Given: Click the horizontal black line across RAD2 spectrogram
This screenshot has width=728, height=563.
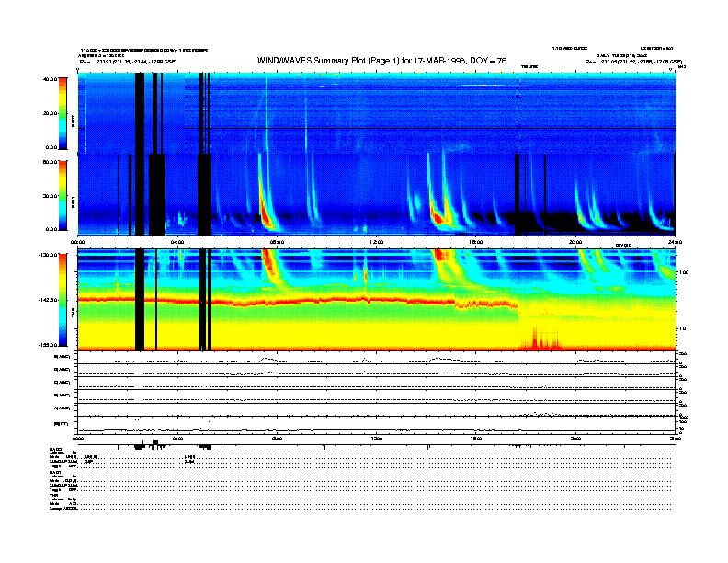Looking at the screenshot, I should (430, 128).
